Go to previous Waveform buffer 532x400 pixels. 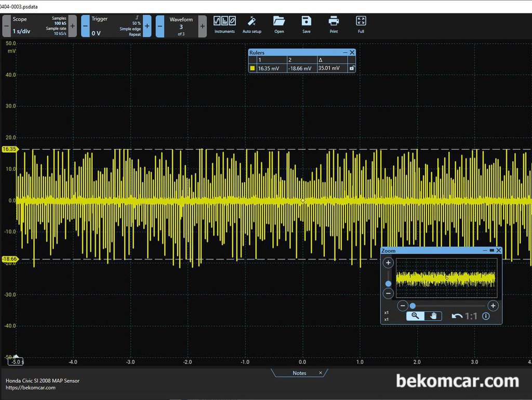click(160, 26)
